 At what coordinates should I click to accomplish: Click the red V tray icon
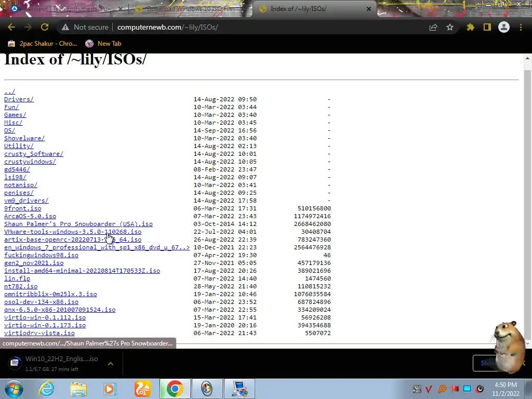(x=429, y=389)
